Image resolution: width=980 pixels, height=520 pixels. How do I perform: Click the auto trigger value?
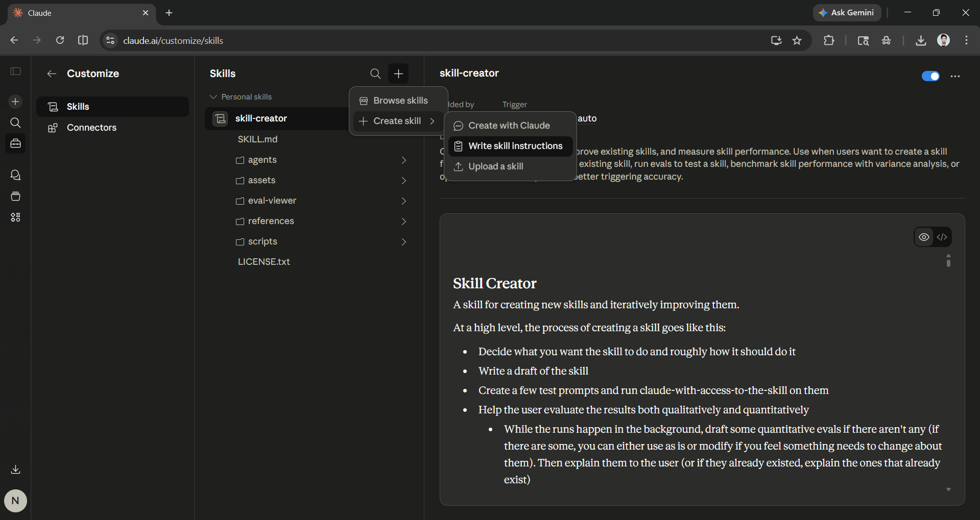[587, 118]
